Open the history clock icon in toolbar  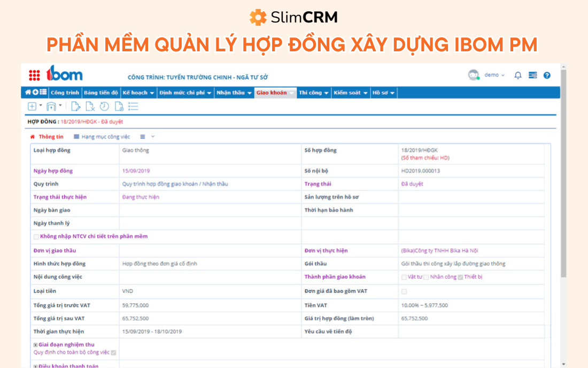tap(104, 106)
